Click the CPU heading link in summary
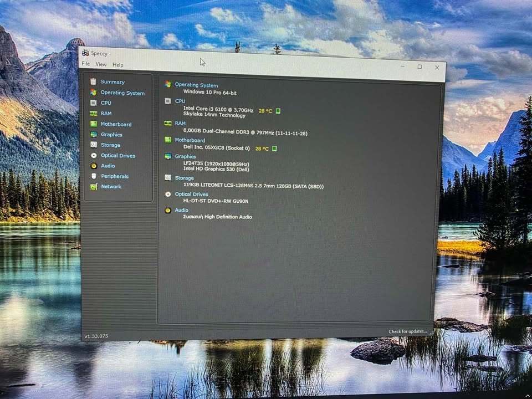Viewport: 532px width, 399px height. [180, 101]
